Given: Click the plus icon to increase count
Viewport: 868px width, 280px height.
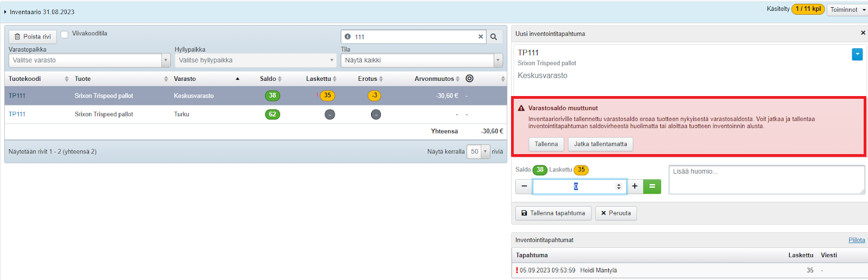Looking at the screenshot, I should point(635,186).
